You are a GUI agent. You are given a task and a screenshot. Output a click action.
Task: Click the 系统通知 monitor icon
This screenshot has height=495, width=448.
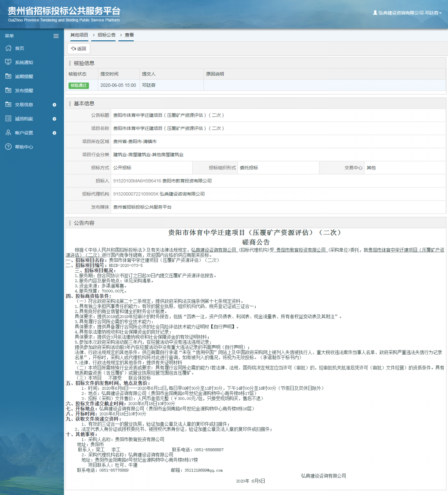coord(8,62)
